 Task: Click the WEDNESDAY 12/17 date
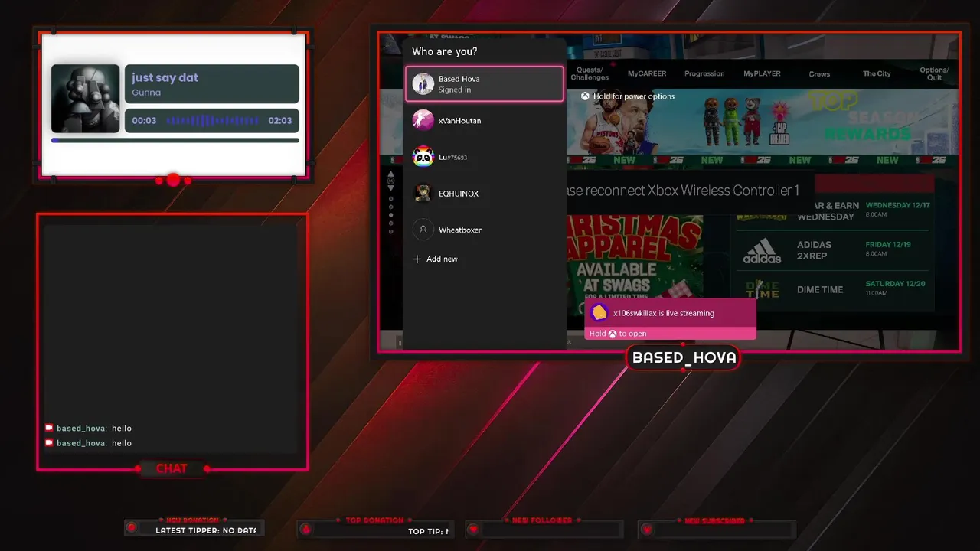(898, 205)
